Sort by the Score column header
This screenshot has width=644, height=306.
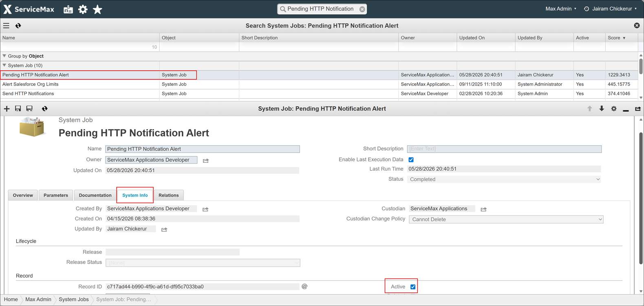click(621, 38)
